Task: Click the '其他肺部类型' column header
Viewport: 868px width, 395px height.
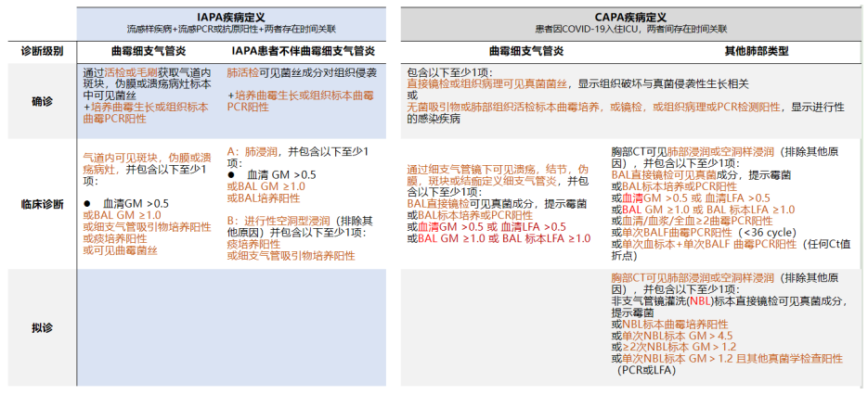Action: [x=757, y=51]
